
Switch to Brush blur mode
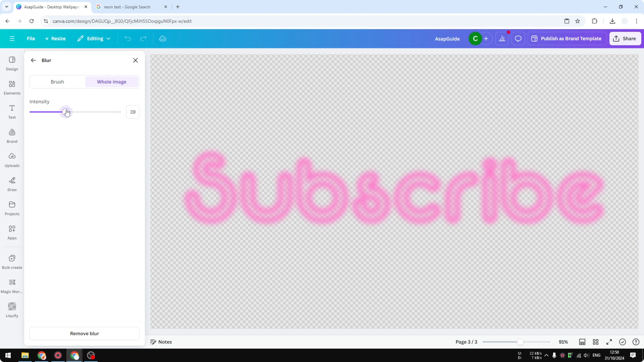(57, 82)
